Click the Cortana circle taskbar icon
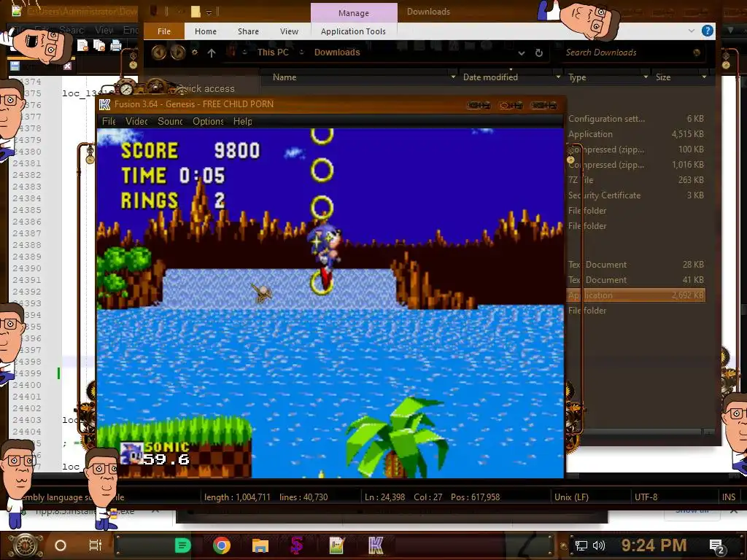This screenshot has height=560, width=747. tap(60, 545)
